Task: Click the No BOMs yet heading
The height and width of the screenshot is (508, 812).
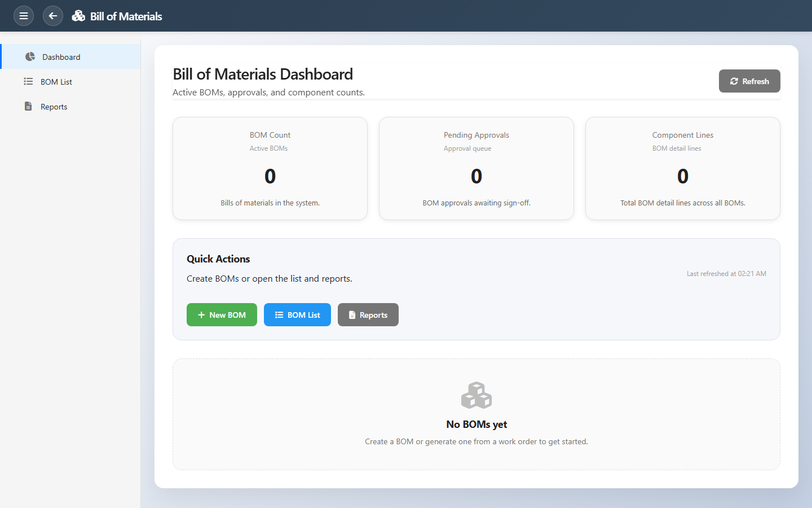Action: pos(476,424)
